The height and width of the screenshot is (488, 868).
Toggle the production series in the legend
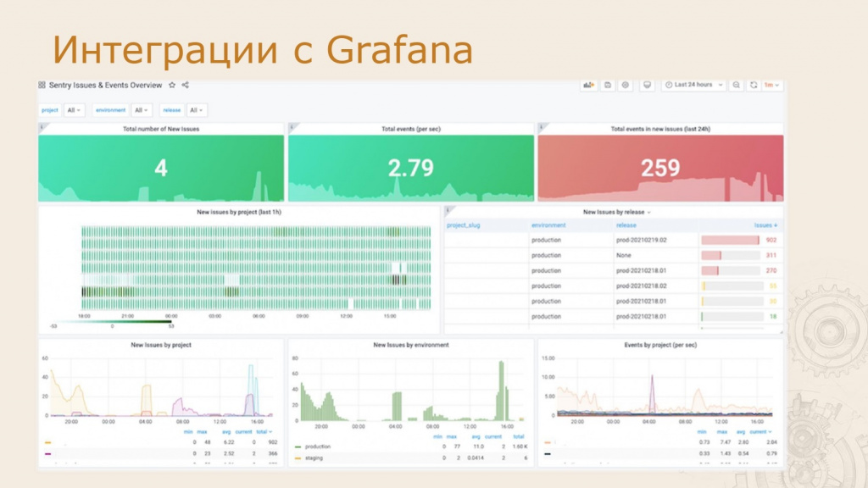pyautogui.click(x=318, y=446)
